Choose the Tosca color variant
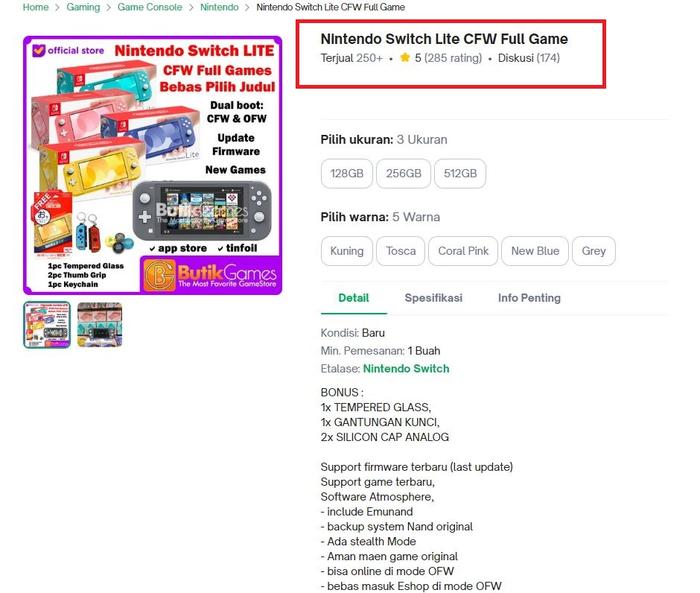This screenshot has height=593, width=700. tap(400, 251)
